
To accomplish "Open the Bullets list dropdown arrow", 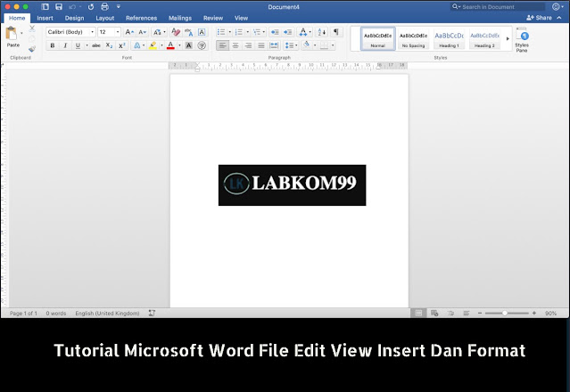I will click(x=230, y=32).
